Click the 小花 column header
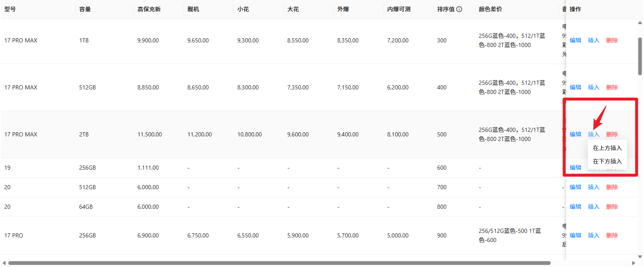 243,9
